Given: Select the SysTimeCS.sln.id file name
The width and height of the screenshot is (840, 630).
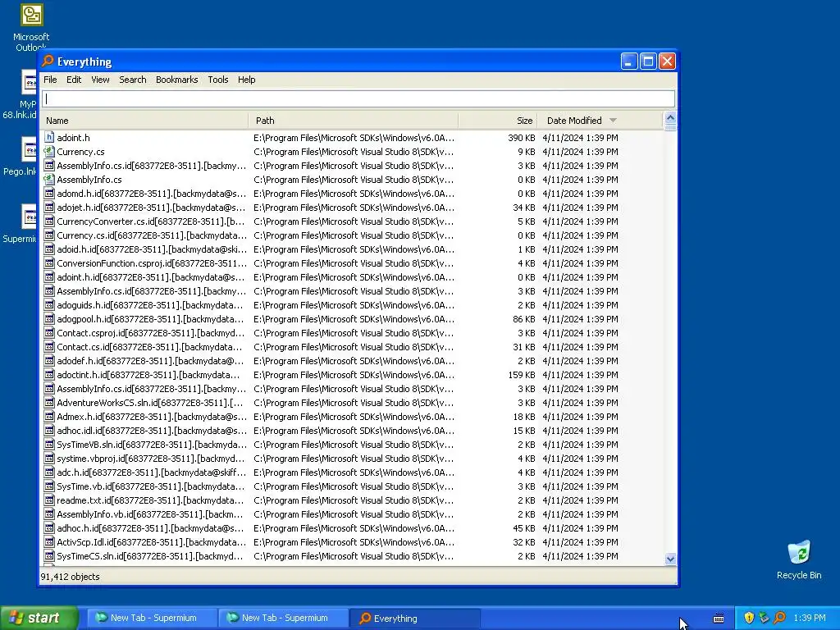Looking at the screenshot, I should point(151,556).
